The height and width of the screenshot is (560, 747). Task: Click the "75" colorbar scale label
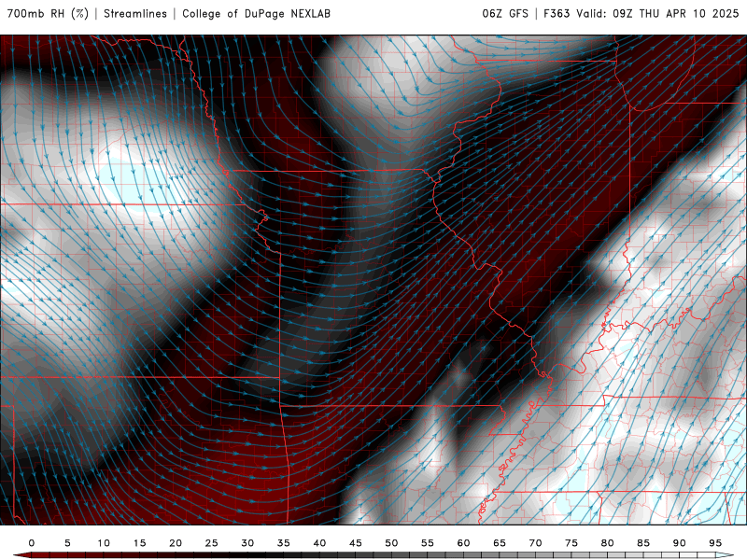click(x=571, y=543)
